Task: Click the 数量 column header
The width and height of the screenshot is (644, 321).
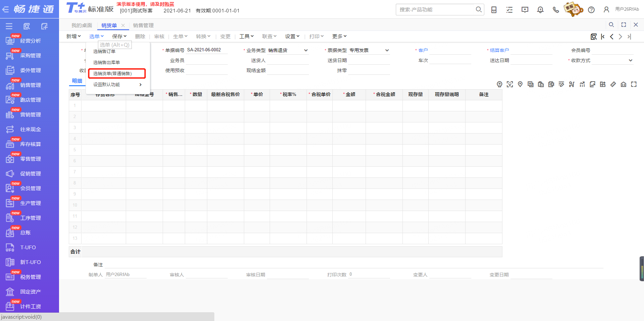Action: pyautogui.click(x=196, y=95)
